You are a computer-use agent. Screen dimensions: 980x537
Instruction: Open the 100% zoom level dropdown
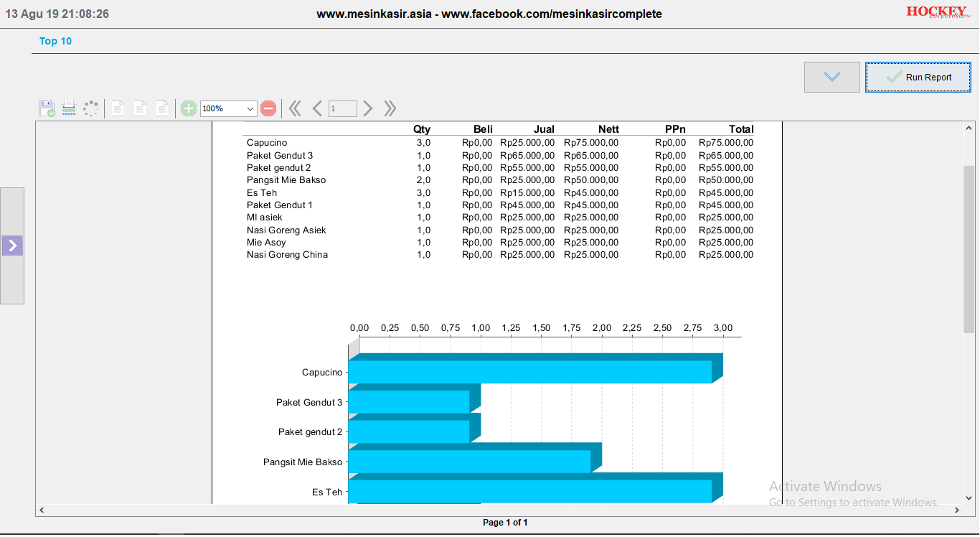click(x=228, y=108)
